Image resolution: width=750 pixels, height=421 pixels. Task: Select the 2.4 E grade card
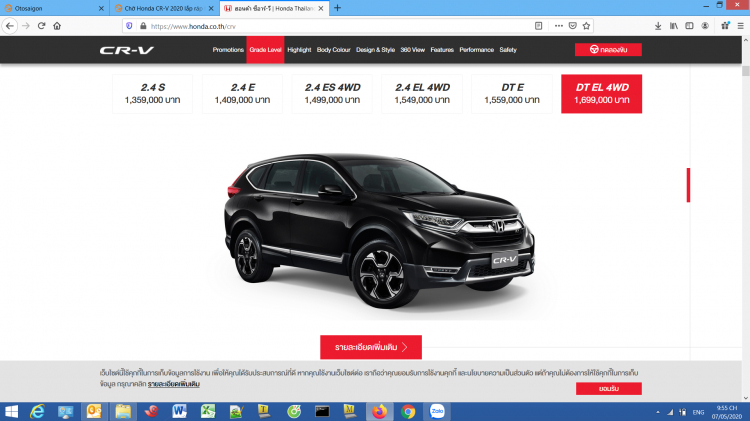coord(243,94)
